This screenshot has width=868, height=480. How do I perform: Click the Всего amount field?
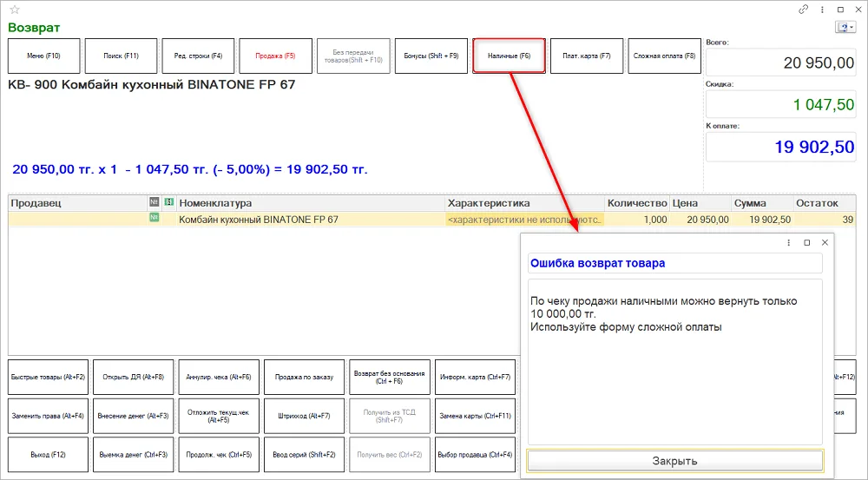coord(780,62)
